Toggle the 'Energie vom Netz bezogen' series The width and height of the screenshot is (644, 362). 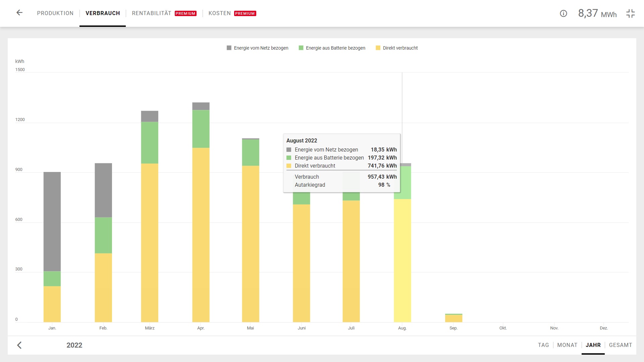tap(261, 48)
